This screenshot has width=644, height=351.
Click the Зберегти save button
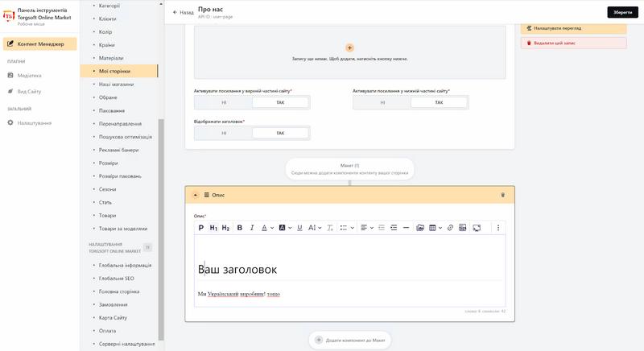(622, 12)
